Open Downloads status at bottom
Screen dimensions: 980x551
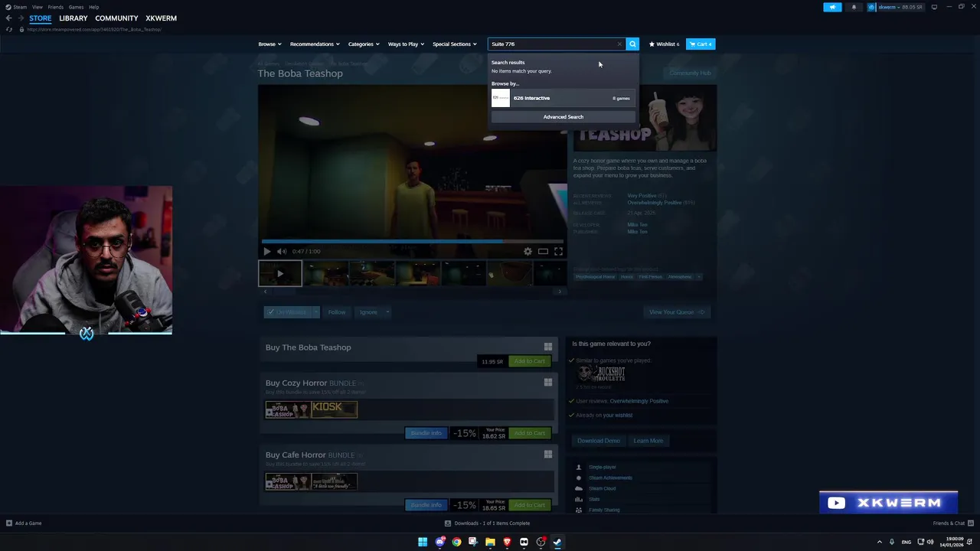487,523
